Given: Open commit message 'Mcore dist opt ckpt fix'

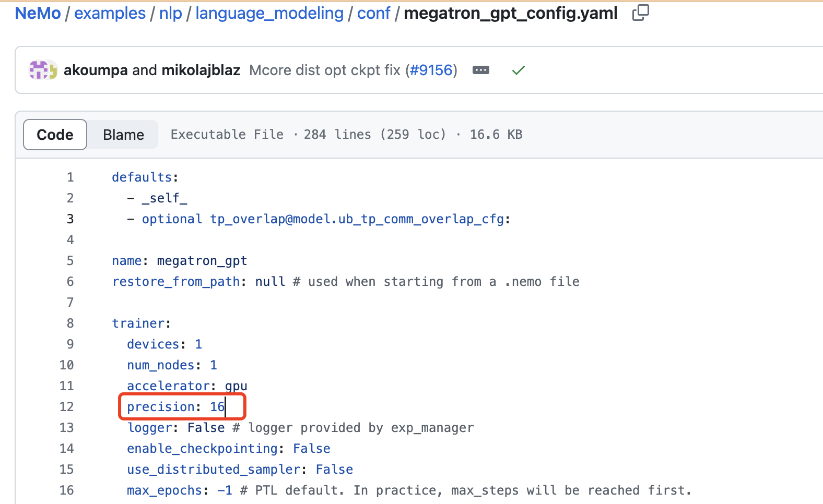Looking at the screenshot, I should (325, 70).
